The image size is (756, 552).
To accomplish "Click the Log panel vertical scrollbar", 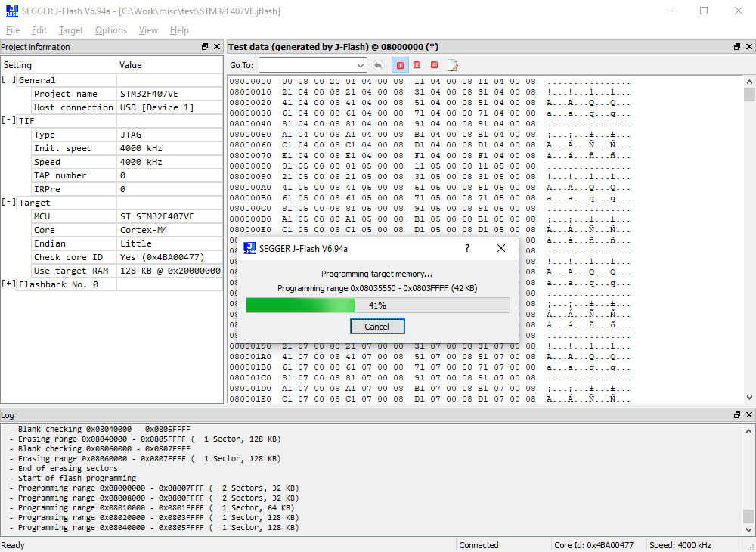I will [748, 476].
